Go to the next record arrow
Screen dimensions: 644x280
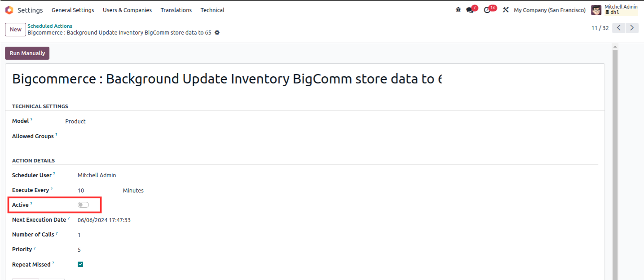[x=632, y=28]
